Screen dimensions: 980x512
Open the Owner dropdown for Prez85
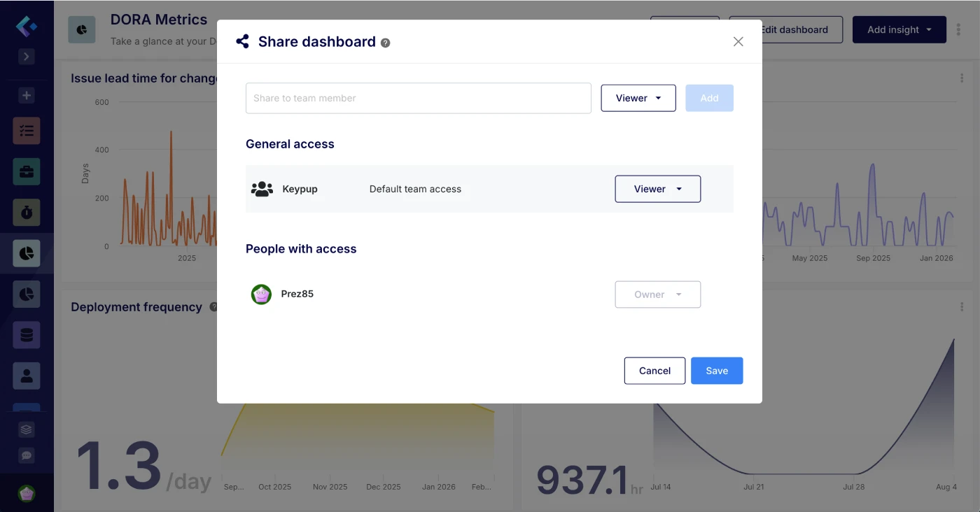click(657, 294)
